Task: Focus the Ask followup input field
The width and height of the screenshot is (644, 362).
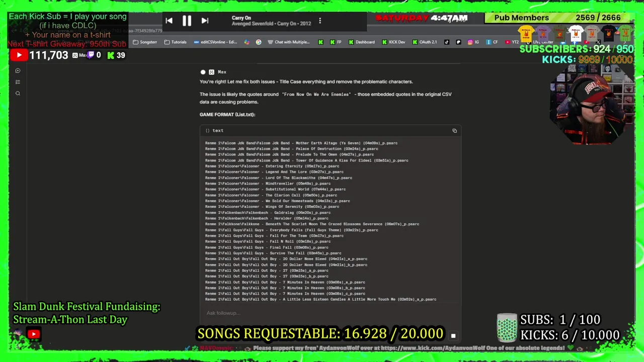Action: tap(330, 313)
